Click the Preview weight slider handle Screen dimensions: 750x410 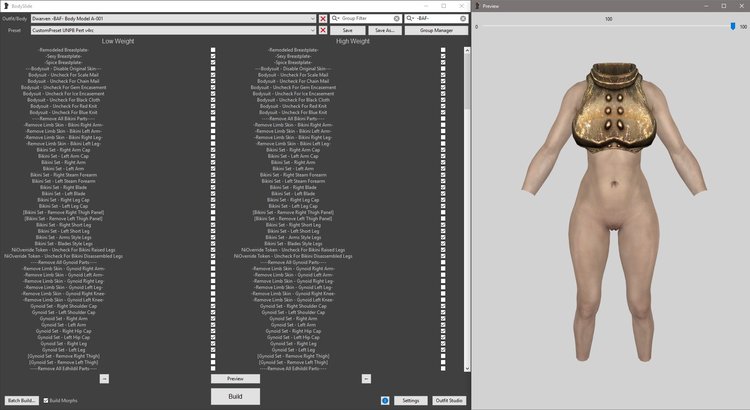(733, 26)
